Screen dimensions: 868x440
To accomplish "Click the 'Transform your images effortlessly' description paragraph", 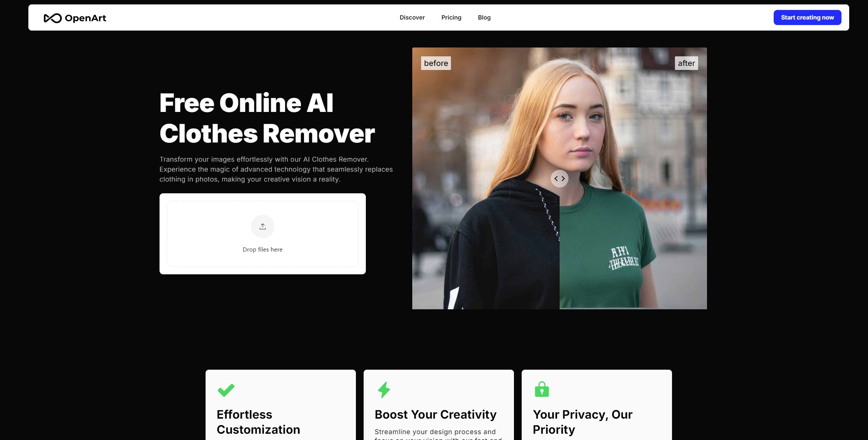I will [276, 169].
